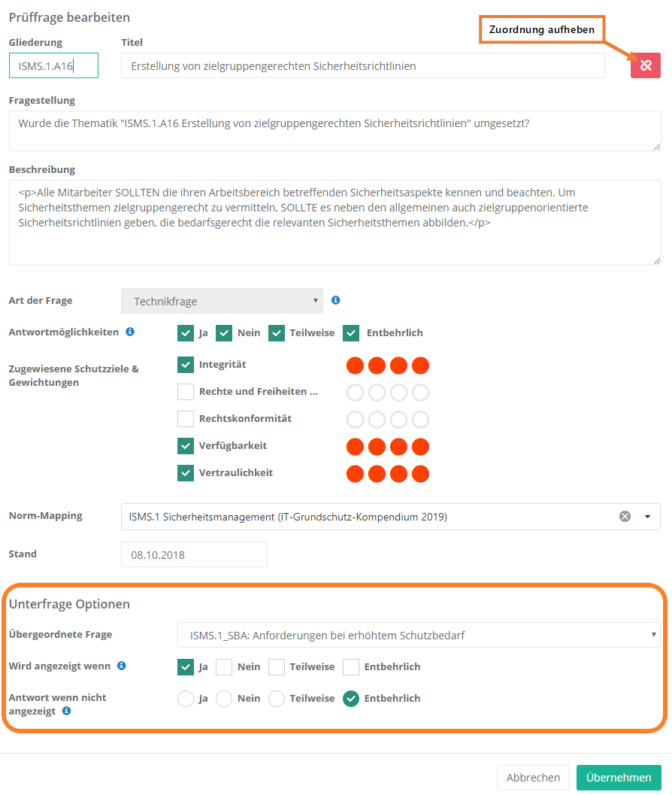Viewport: 672px width, 795px height.
Task: Click the Übernehmen button
Action: coord(619,778)
